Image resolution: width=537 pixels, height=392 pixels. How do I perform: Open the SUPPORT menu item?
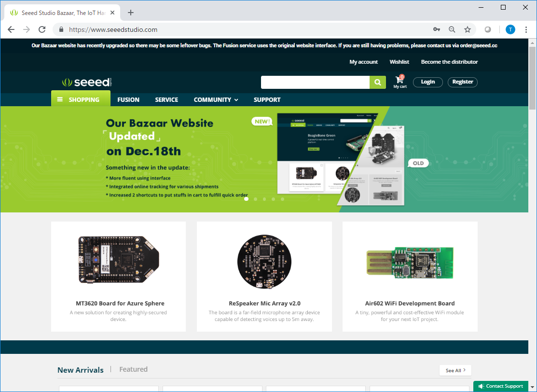tap(267, 100)
